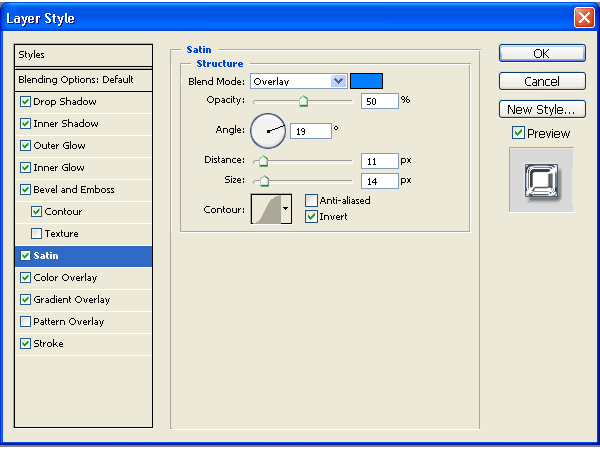Click the contour curve thumbnail
The width and height of the screenshot is (600, 450).
(265, 209)
